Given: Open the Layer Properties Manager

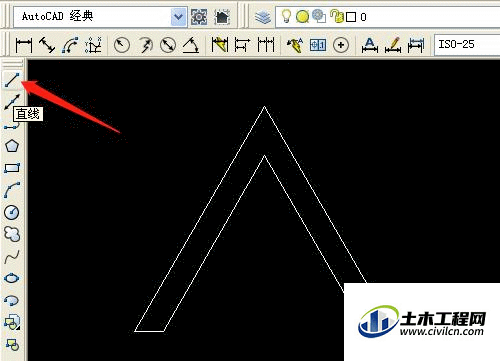Looking at the screenshot, I should (x=263, y=17).
